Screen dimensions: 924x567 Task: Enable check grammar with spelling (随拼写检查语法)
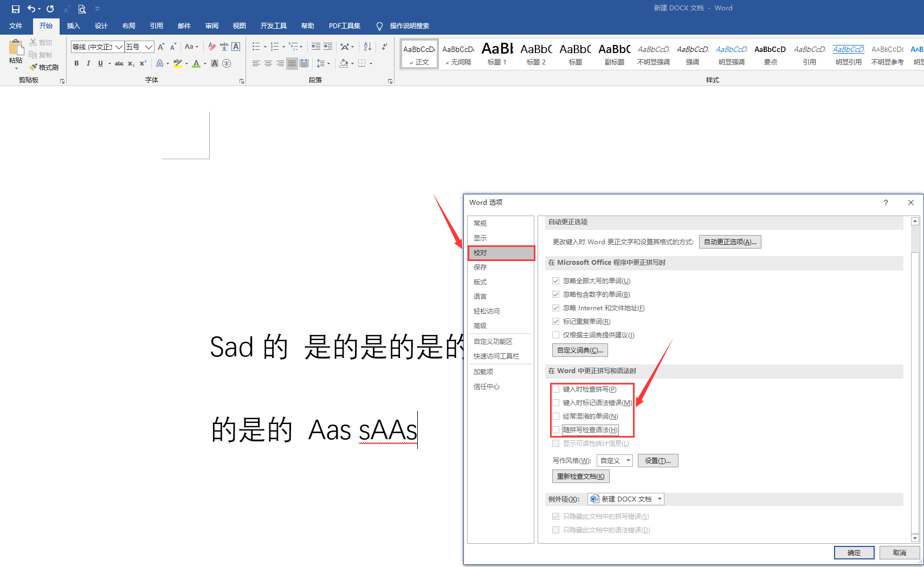555,429
